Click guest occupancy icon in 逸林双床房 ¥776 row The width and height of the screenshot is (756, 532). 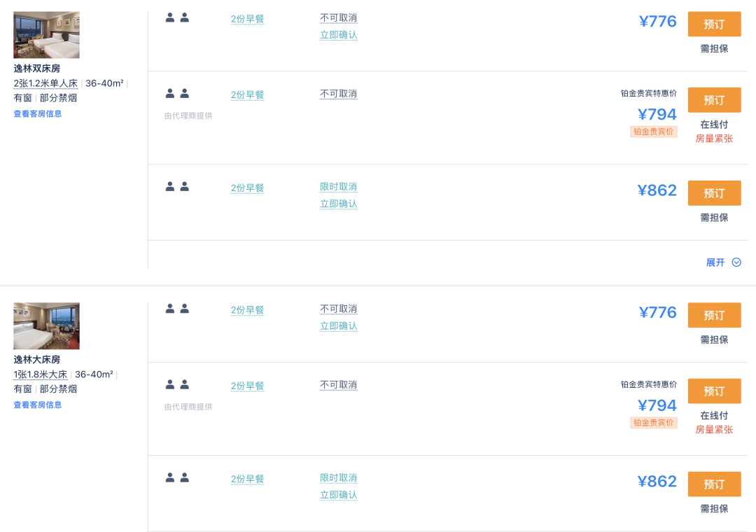[x=177, y=18]
